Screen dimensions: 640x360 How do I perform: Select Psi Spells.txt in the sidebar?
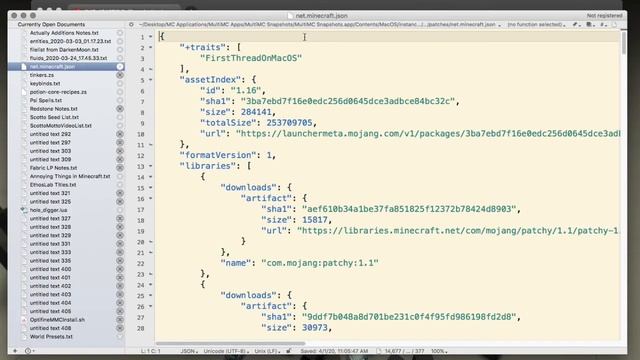[46, 100]
